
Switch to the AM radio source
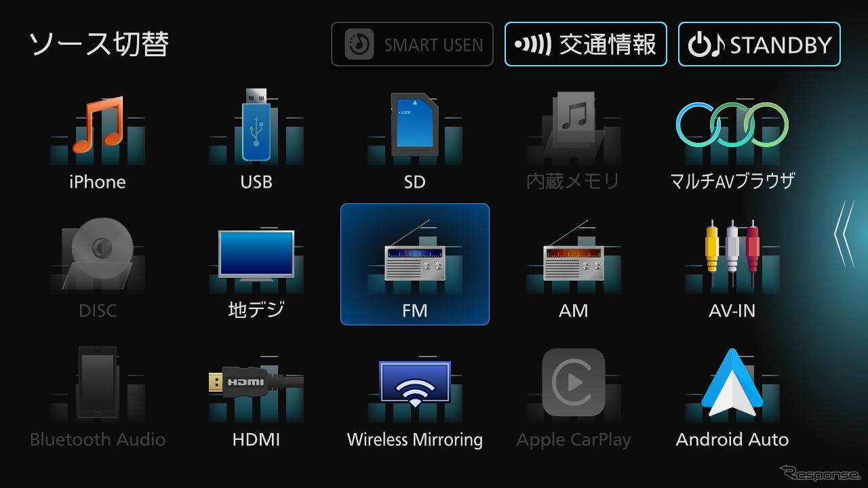point(573,268)
